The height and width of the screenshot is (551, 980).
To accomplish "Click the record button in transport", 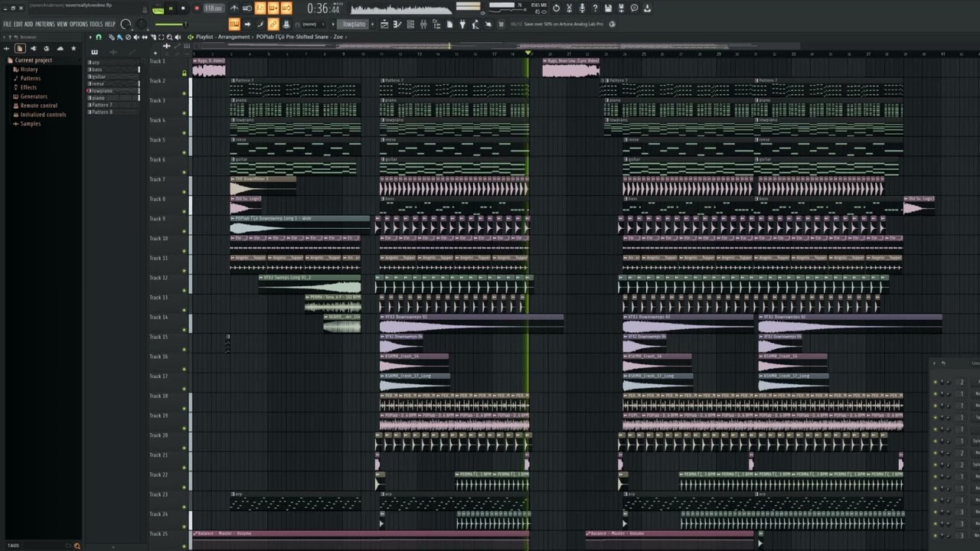I will coord(197,8).
